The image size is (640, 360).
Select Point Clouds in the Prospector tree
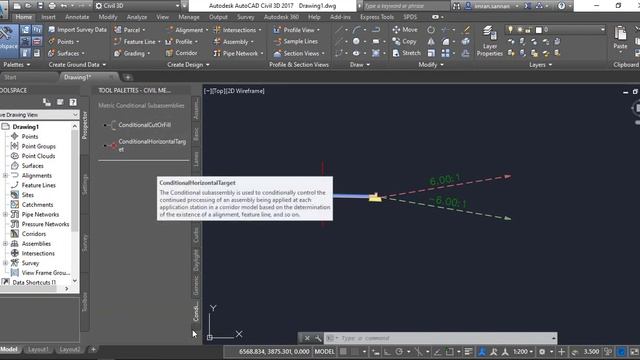[38, 156]
